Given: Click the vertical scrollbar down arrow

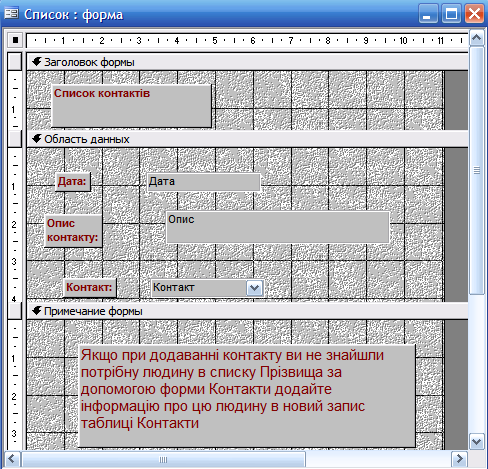Looking at the screenshot, I should pyautogui.click(x=477, y=442).
